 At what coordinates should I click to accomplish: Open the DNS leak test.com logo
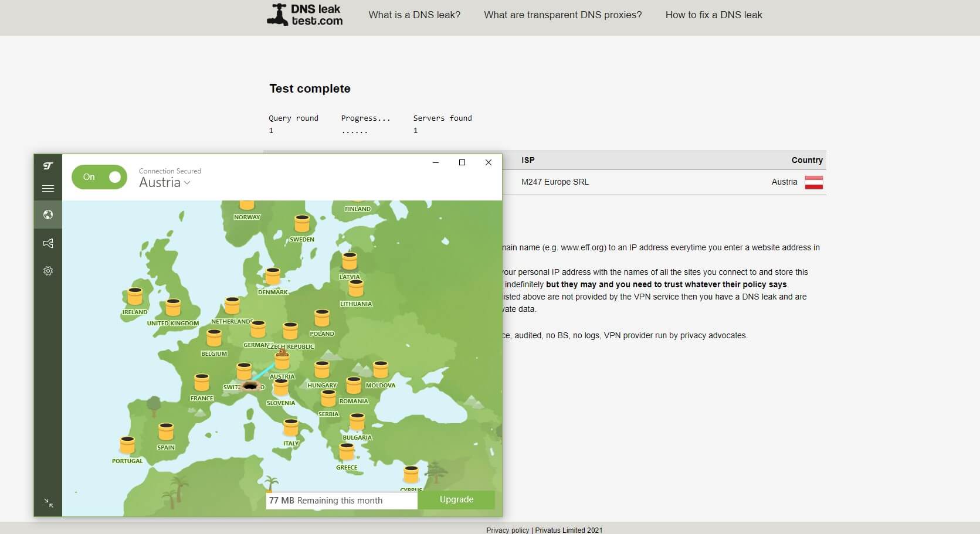(x=305, y=15)
